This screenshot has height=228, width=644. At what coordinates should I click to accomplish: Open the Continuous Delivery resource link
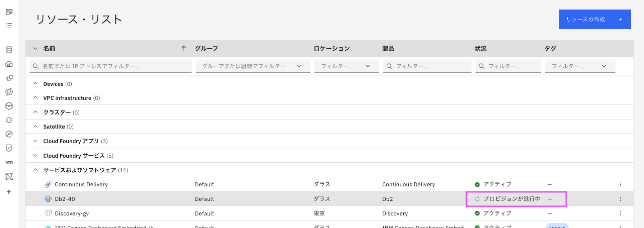click(x=81, y=184)
